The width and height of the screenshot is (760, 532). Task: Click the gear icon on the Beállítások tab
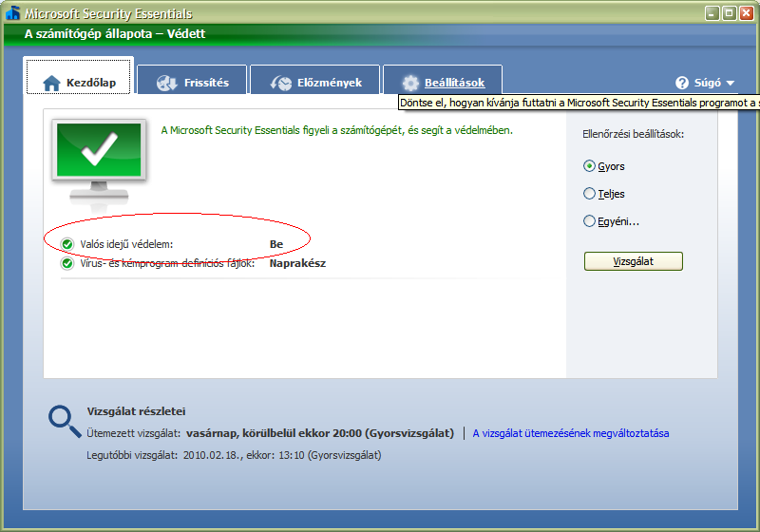click(x=410, y=83)
